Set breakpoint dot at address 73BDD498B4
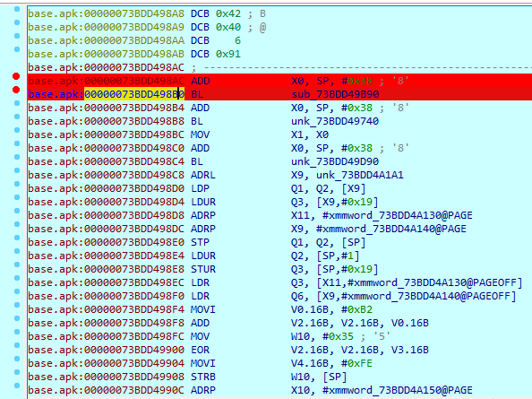This screenshot has width=532, height=399. (x=17, y=103)
